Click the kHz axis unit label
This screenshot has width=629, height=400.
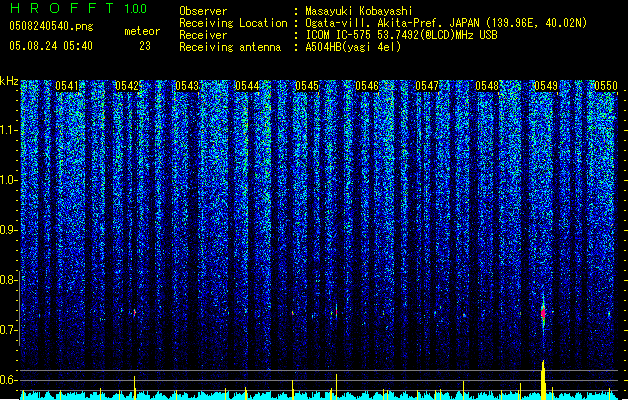9,81
